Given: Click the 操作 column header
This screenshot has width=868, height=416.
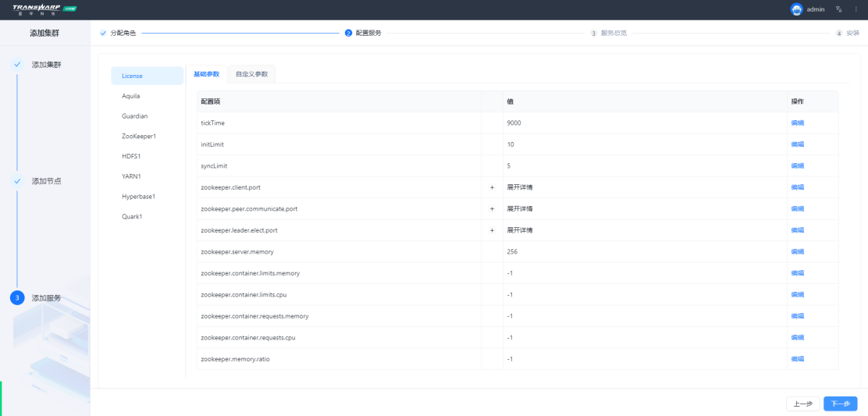Looking at the screenshot, I should 797,101.
